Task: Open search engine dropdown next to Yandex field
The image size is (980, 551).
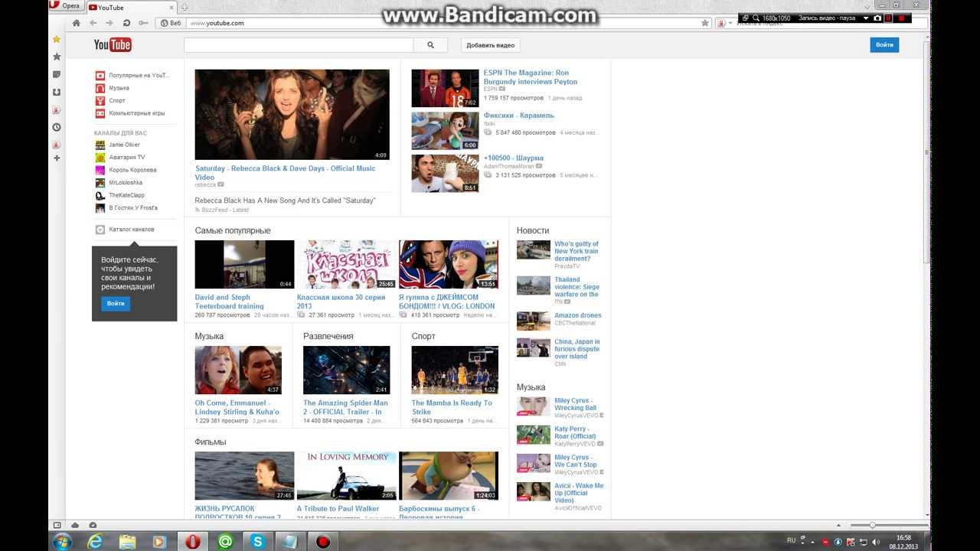Action: [730, 23]
